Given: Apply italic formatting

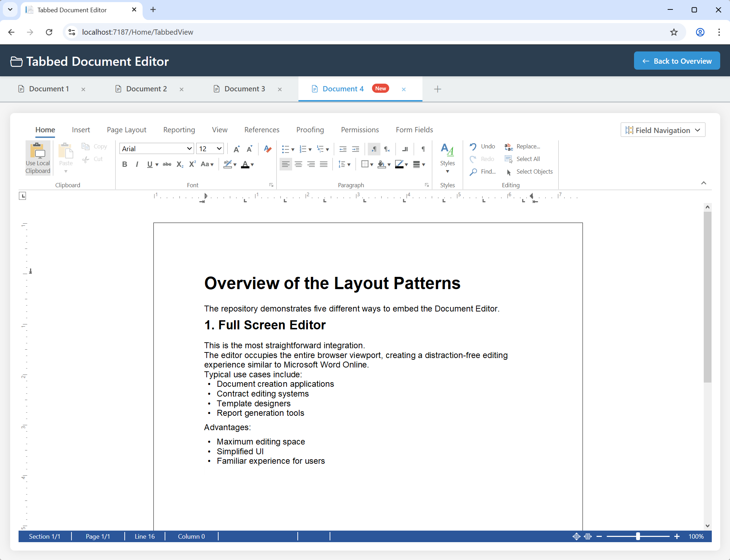Looking at the screenshot, I should point(137,164).
